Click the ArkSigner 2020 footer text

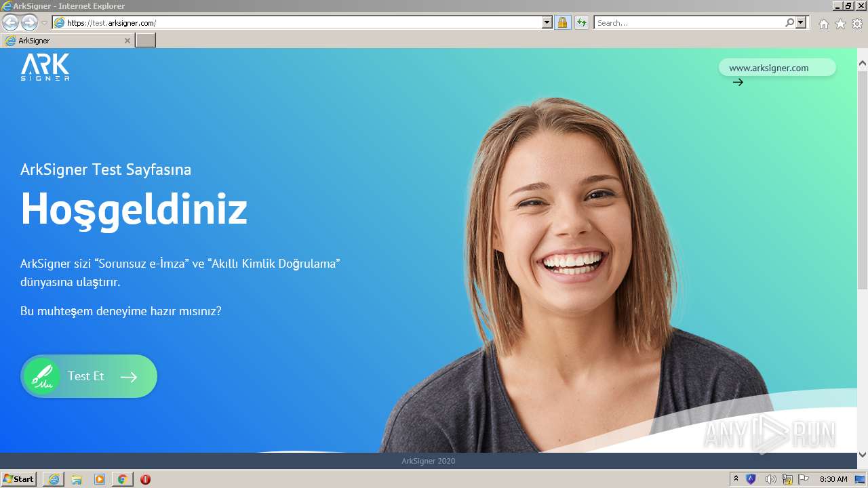pyautogui.click(x=429, y=461)
